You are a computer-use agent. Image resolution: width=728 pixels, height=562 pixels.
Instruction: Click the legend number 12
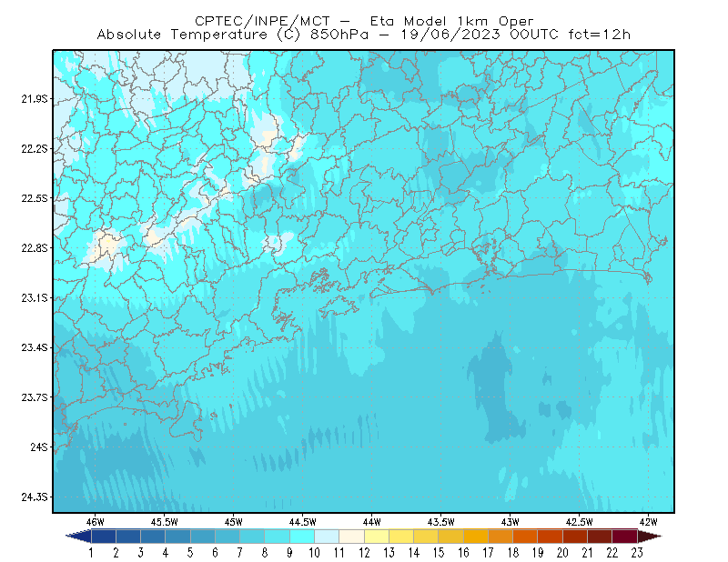[364, 553]
